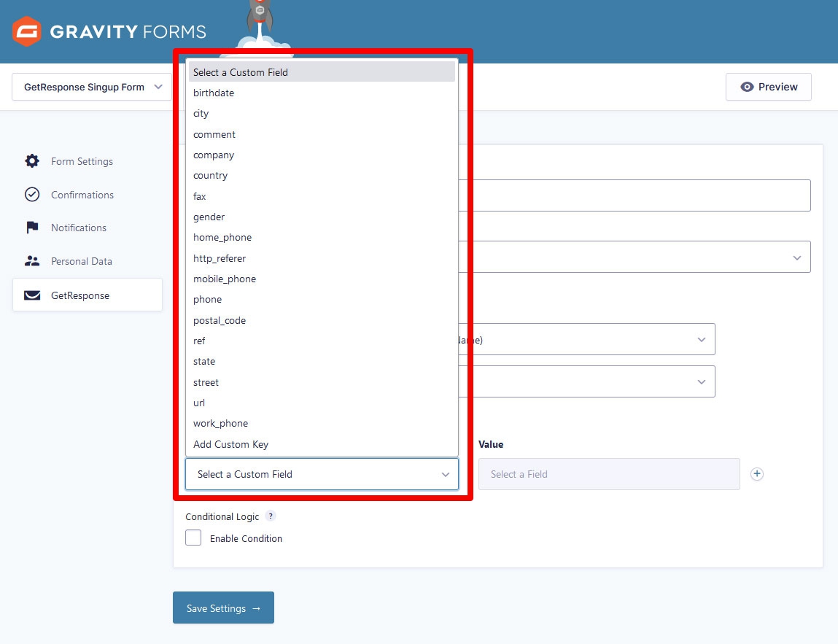Screen dimensions: 838x644
Task: Choose 'Select a Custom Field' placeholder option
Action: [x=322, y=72]
